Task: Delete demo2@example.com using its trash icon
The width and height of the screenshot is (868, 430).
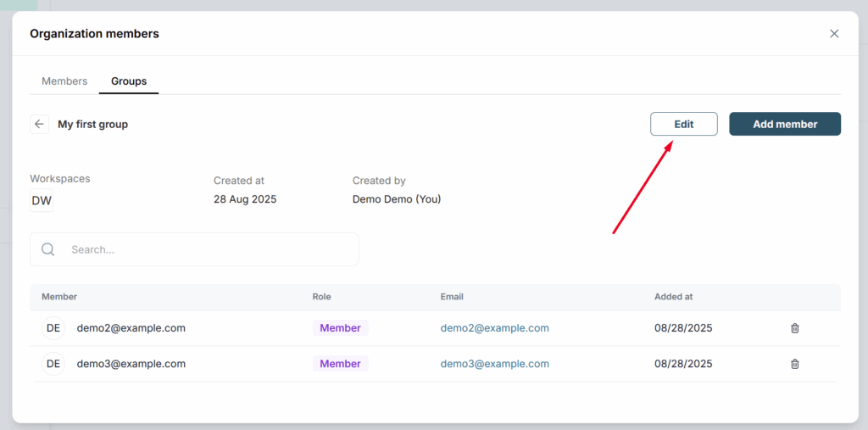Action: tap(795, 328)
